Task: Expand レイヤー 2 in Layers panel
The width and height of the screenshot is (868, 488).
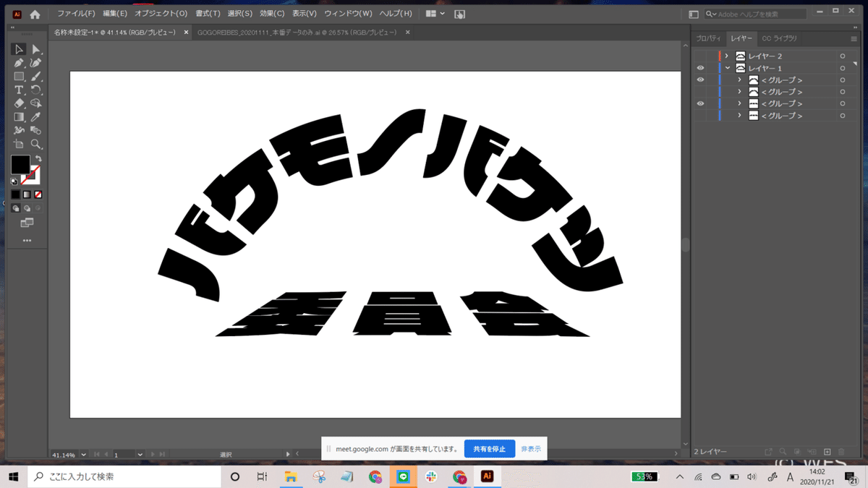Action: [x=727, y=56]
